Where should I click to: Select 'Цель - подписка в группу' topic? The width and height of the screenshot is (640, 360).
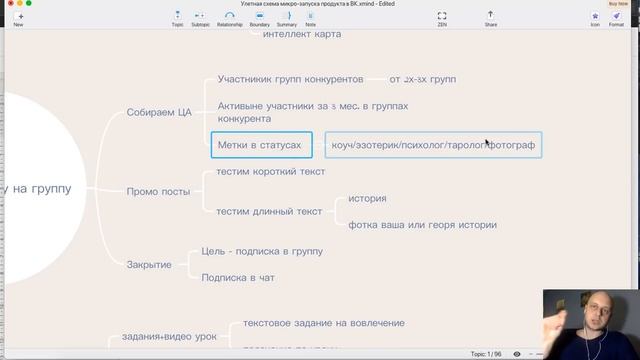click(262, 251)
